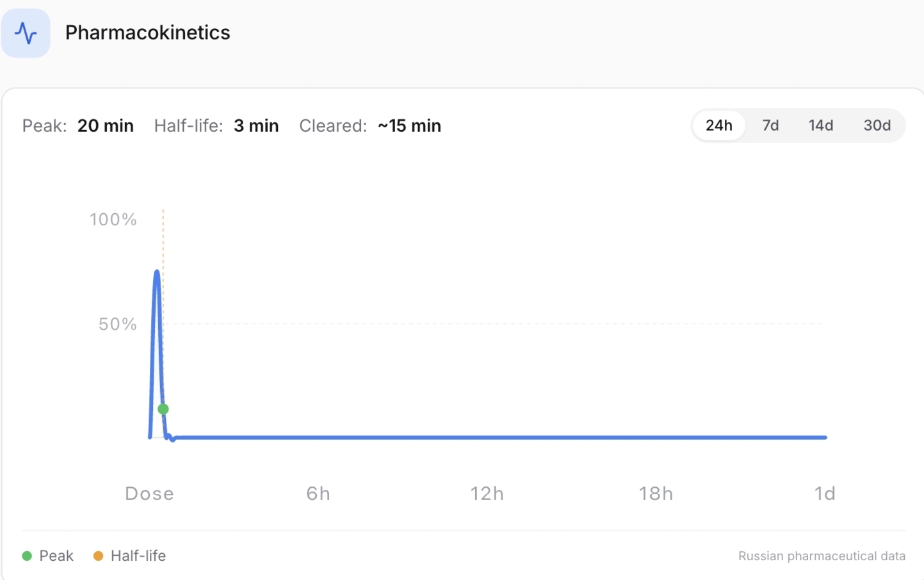Screen dimensions: 924x580
Task: Click the Cleared: ~15 min statistic
Action: (370, 125)
